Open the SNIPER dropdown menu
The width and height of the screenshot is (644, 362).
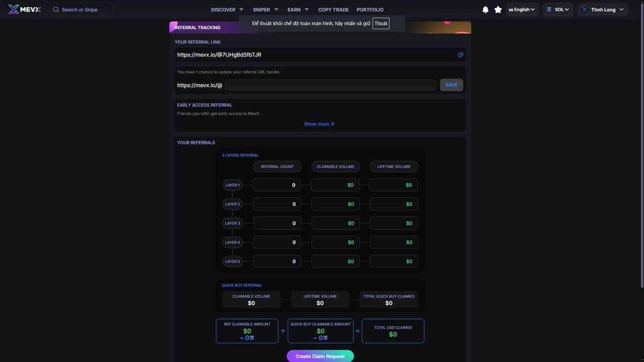[x=266, y=10]
